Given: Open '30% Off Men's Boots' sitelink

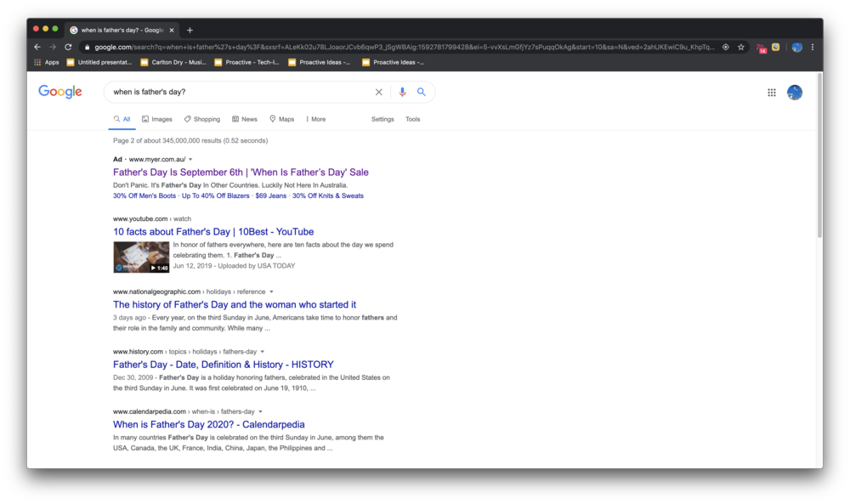Looking at the screenshot, I should coord(144,196).
